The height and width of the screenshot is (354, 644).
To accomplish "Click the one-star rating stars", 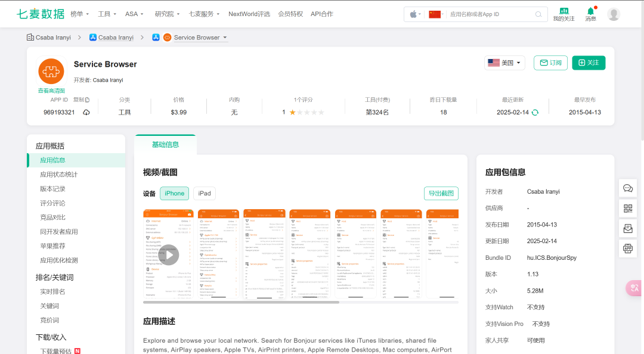I will coord(307,113).
